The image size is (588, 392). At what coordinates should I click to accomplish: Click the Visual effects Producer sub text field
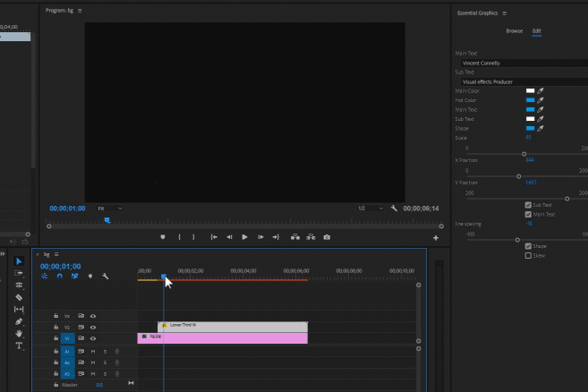(x=524, y=81)
